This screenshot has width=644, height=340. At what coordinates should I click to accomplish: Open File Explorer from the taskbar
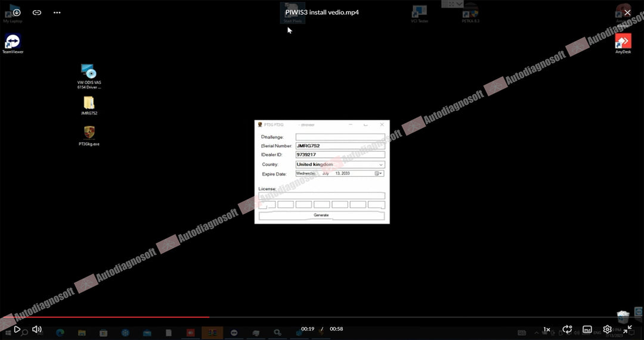82,333
